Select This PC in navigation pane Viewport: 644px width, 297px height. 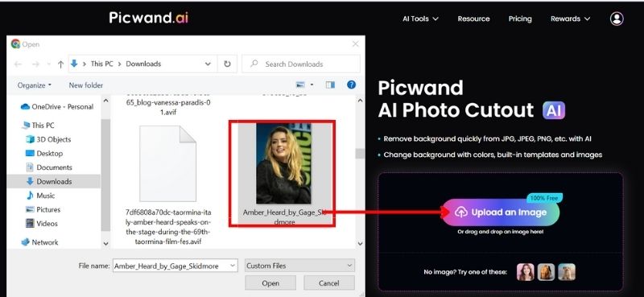[38, 126]
